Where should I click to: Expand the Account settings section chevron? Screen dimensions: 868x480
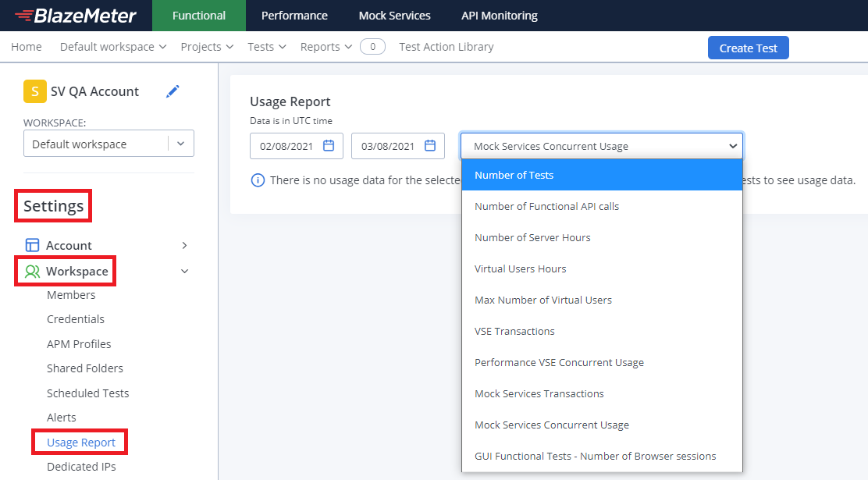(184, 245)
